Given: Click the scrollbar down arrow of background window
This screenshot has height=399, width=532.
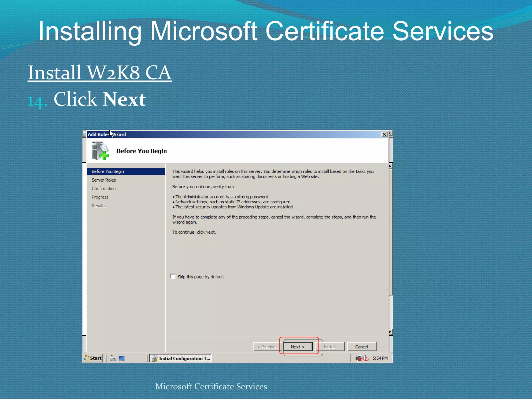Looking at the screenshot, I should coord(391,332).
